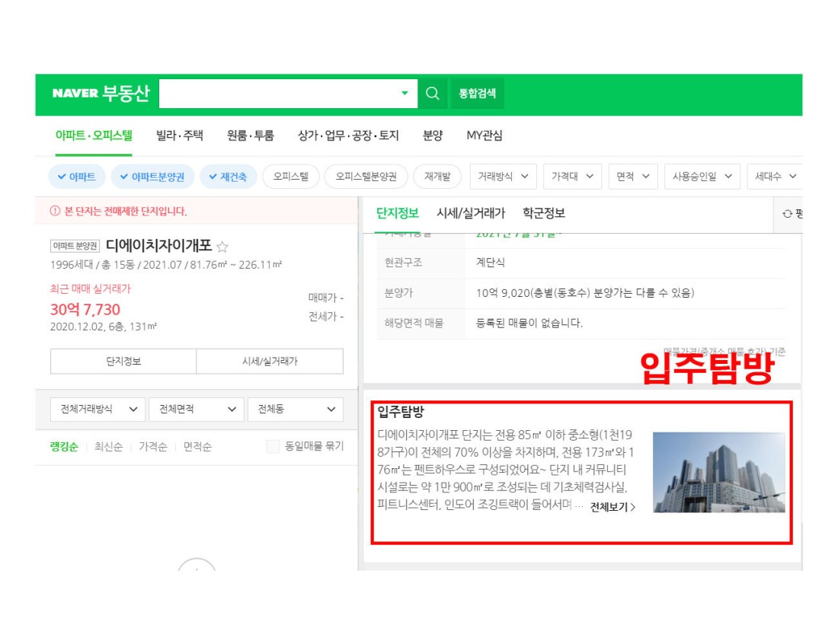This screenshot has height=644, width=838.
Task: Click the 입주탐방 article description text
Action: 506,470
